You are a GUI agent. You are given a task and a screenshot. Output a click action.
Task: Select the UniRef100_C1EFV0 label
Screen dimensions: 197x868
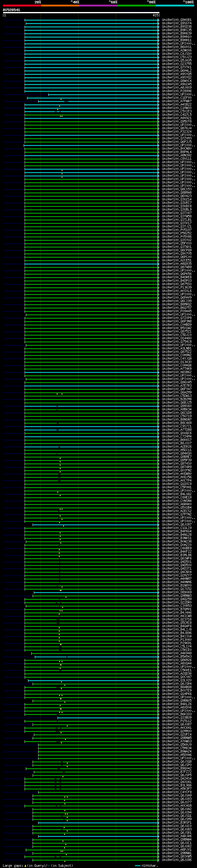pyautogui.click(x=176, y=98)
